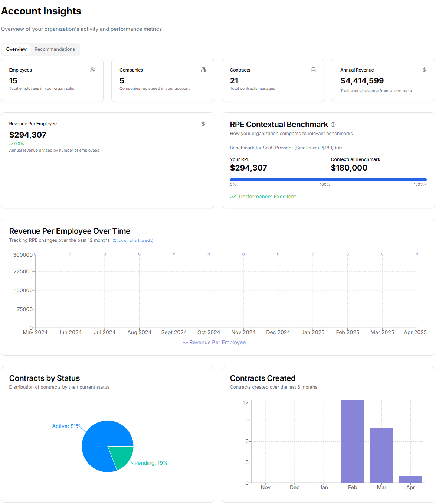Image resolution: width=439 pixels, height=504 pixels.
Task: Click the Apr bar in Contracts Created chart
Action: coord(410,480)
